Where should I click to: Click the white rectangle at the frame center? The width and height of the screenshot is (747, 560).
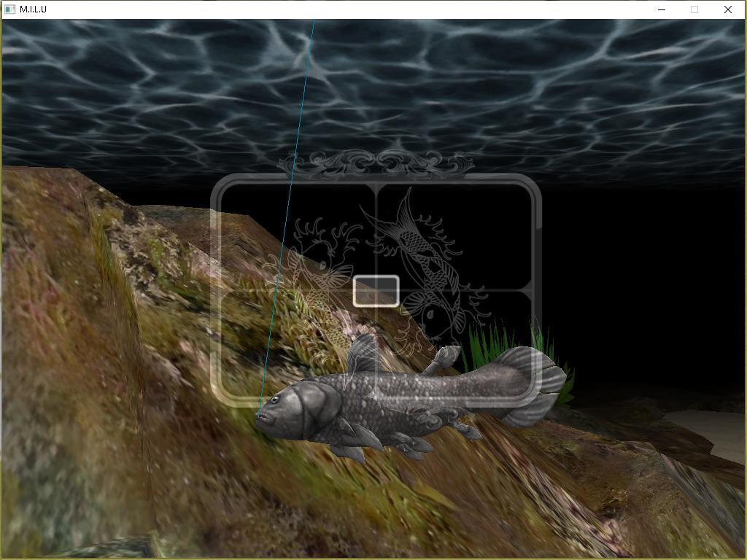(x=376, y=291)
